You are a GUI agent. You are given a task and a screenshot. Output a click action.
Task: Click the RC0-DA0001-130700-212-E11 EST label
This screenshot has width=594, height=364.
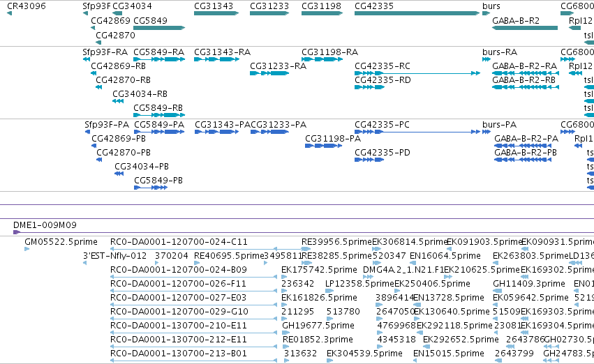[179, 340]
